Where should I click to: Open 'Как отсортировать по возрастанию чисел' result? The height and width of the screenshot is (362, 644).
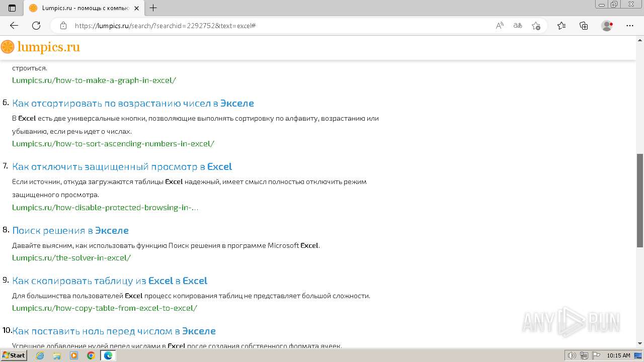tap(133, 103)
